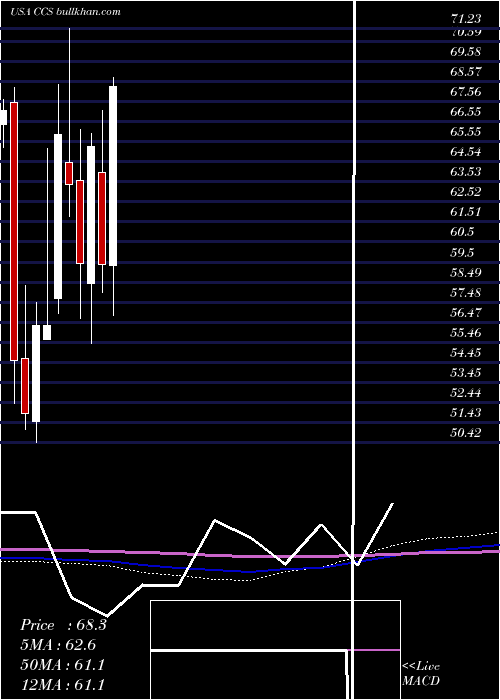This screenshot has height=700, width=500.
Task: Select the 67.56 price axis label
Action: 466,92
